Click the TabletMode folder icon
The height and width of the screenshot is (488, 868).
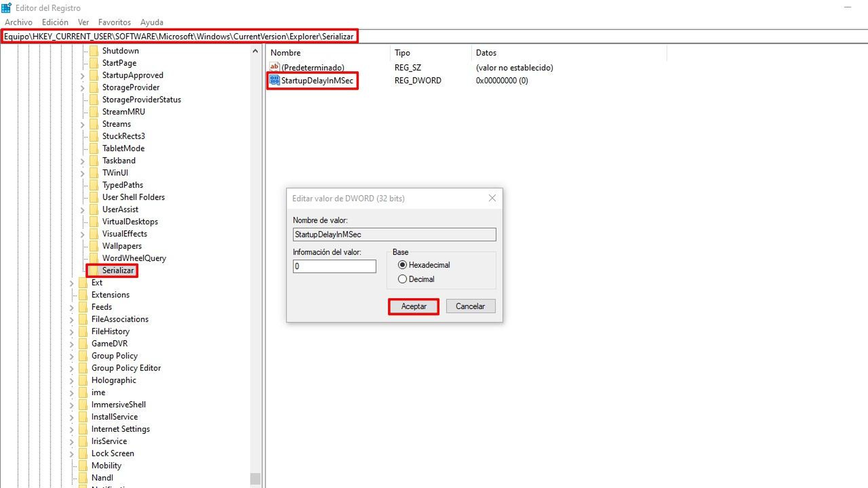coord(94,148)
